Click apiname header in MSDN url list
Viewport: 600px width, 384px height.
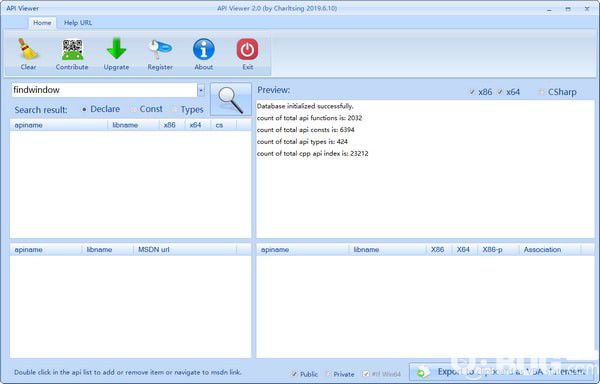[46, 250]
